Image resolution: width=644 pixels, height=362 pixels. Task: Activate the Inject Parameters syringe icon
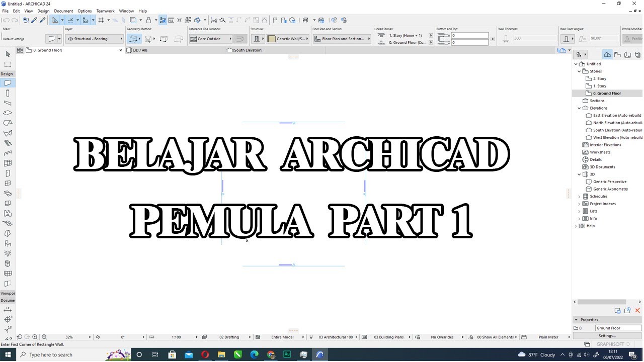coord(43,20)
